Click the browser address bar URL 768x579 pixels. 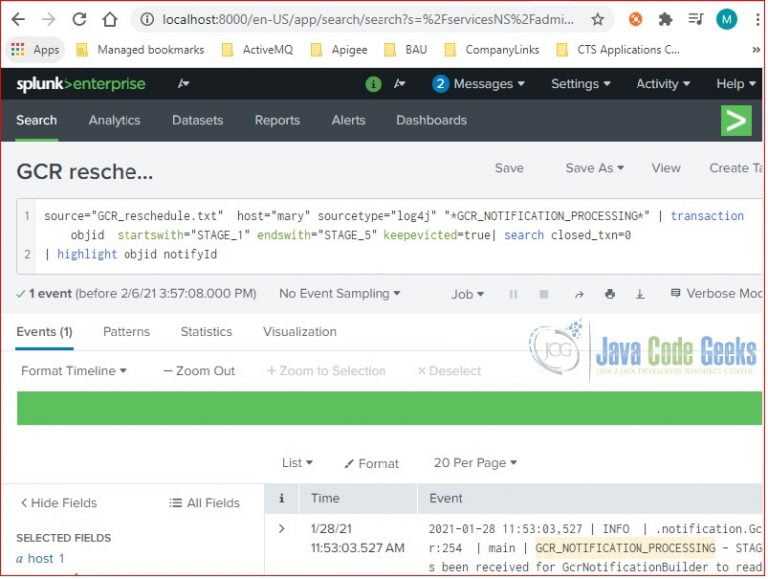(x=368, y=19)
